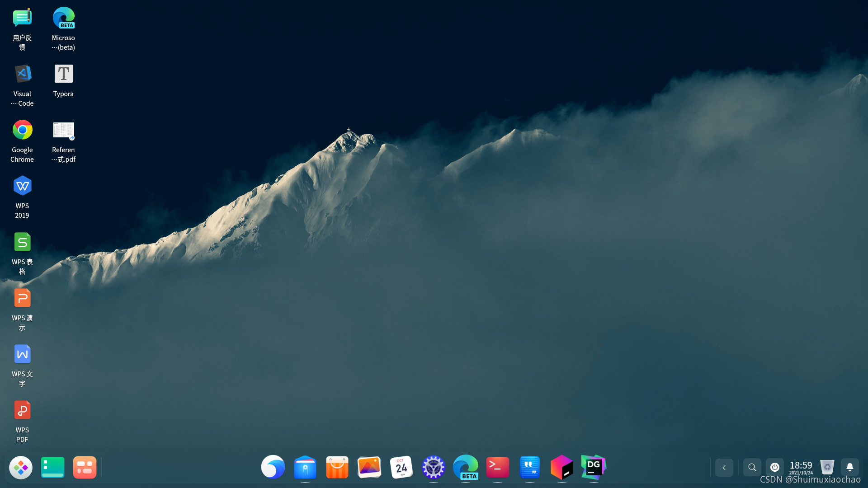This screenshot has width=868, height=488.
Task: Select the WPS PDF desktop icon
Action: point(22,421)
